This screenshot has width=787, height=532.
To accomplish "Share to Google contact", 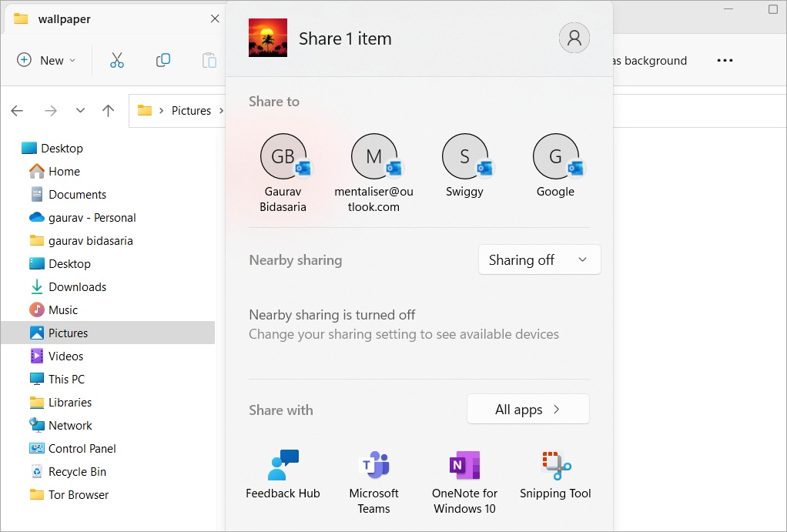I will click(556, 166).
